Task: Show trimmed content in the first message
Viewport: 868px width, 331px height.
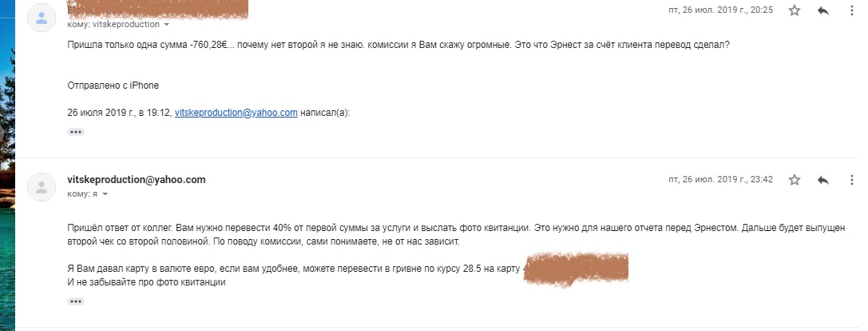Action: tap(76, 132)
